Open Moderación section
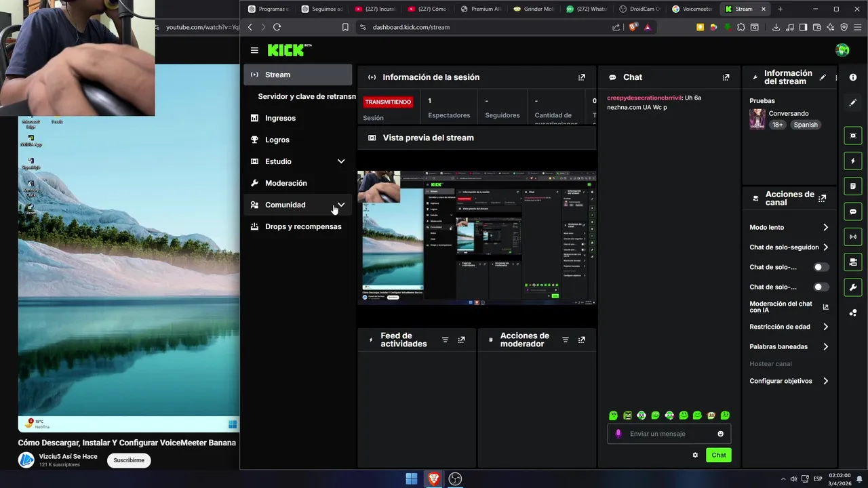 [x=298, y=183]
